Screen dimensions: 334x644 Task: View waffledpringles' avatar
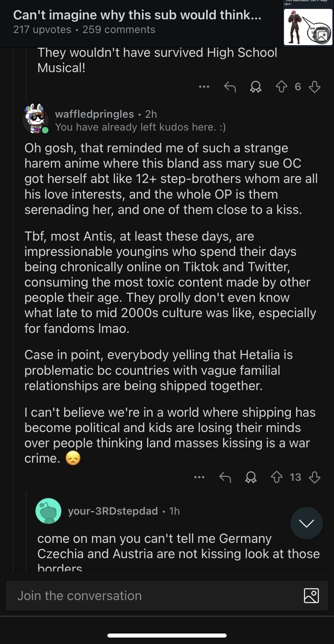coord(36,117)
